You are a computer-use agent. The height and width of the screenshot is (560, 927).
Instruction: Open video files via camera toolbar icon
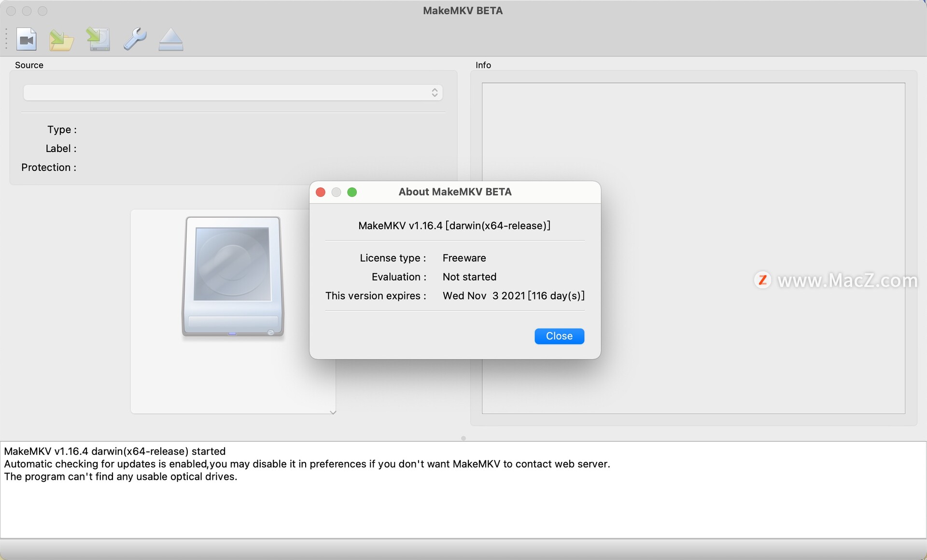(x=27, y=39)
